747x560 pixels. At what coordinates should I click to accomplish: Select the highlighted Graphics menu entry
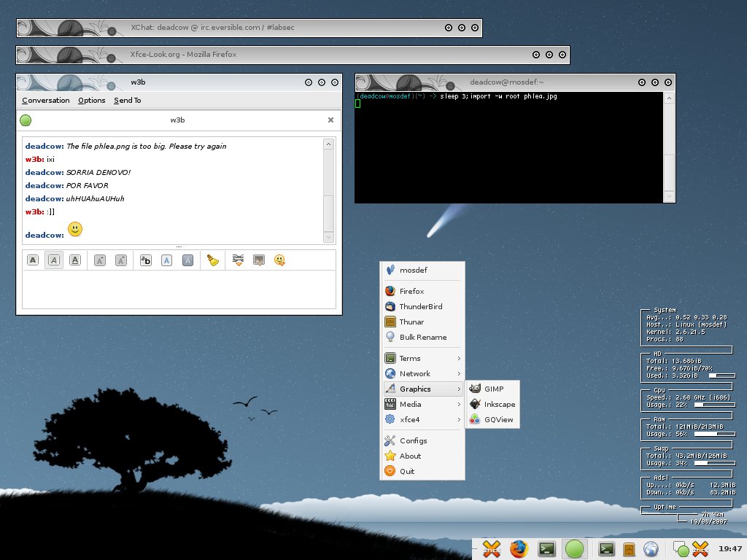422,389
